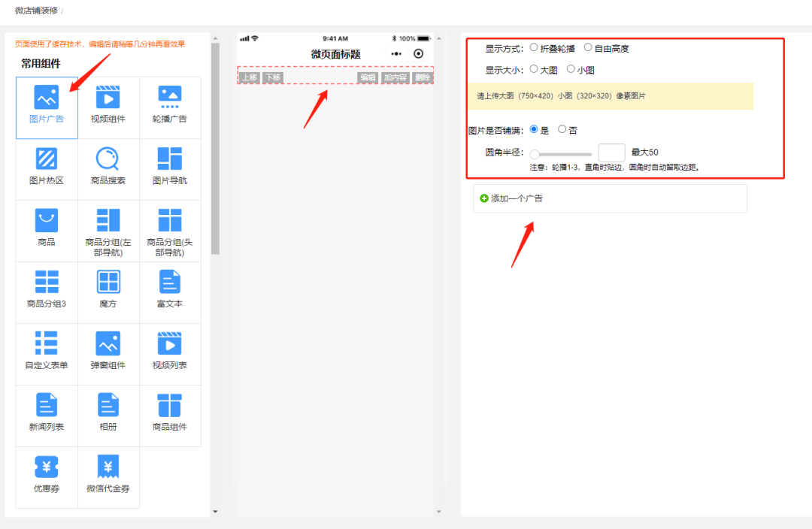The image size is (812, 529).
Task: Choose 小图 display size radio
Action: (x=570, y=69)
